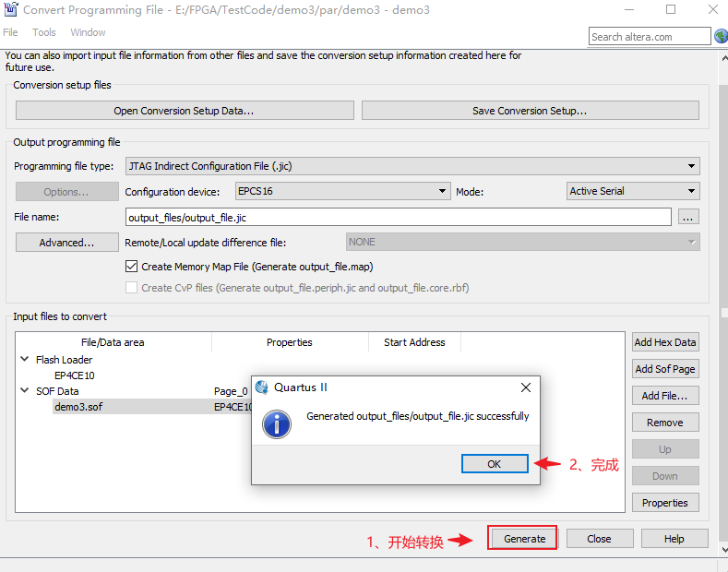
Task: Select the demo3.sof row
Action: (151, 407)
